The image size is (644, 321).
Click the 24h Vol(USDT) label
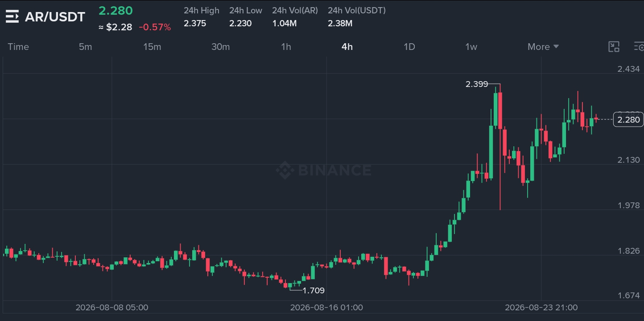click(357, 10)
